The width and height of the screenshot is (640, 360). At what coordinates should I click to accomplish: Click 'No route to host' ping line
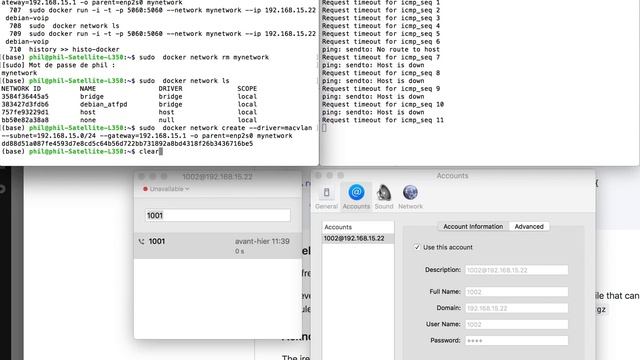[x=381, y=49]
